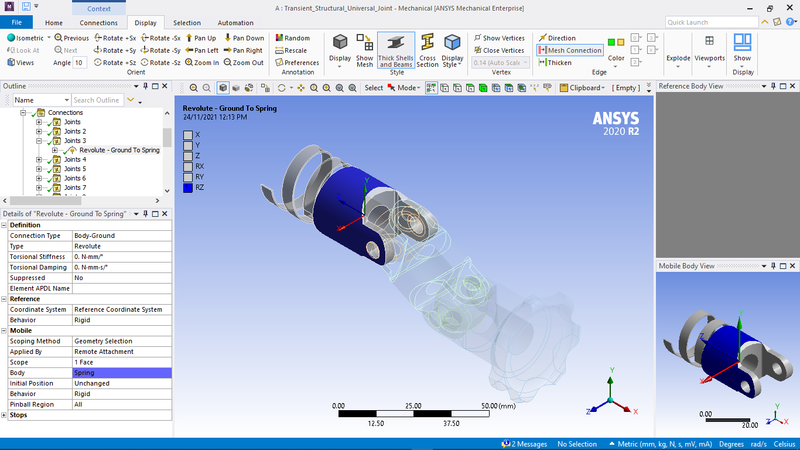Click Rotate +Sz in Orient group

pos(115,62)
